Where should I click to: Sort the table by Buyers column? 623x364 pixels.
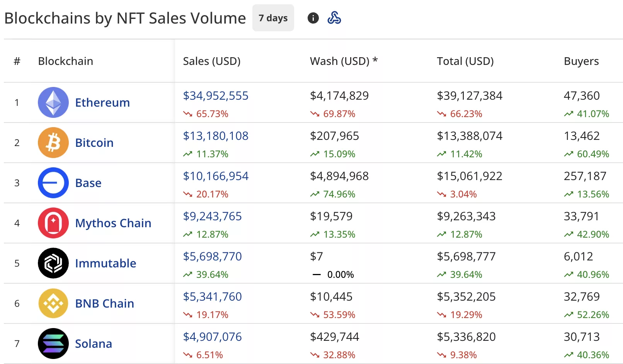581,61
